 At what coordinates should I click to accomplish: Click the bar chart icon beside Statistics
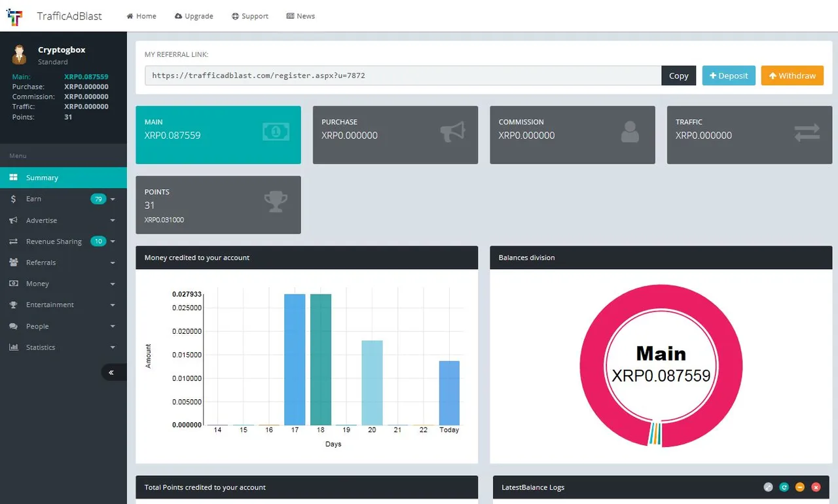coord(13,347)
